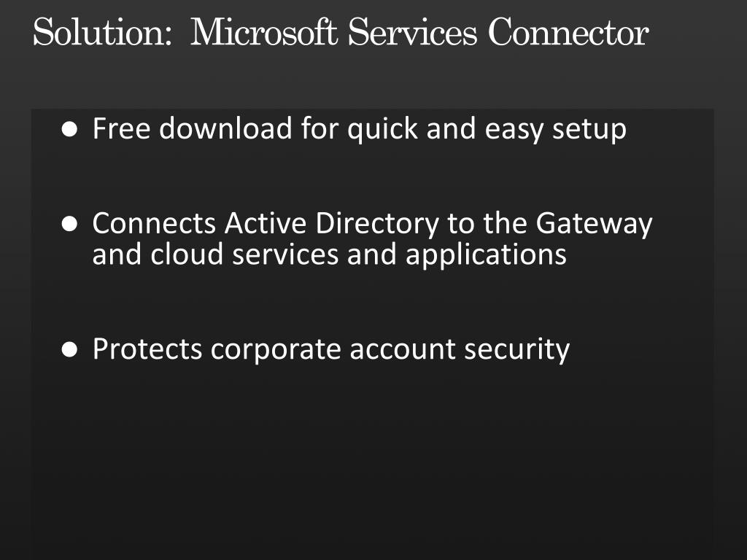Click the words Active Directory
747x560 pixels.
(x=332, y=223)
